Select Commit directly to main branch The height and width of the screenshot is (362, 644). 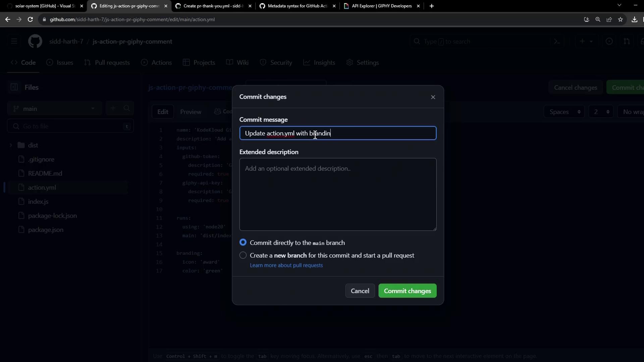(243, 242)
